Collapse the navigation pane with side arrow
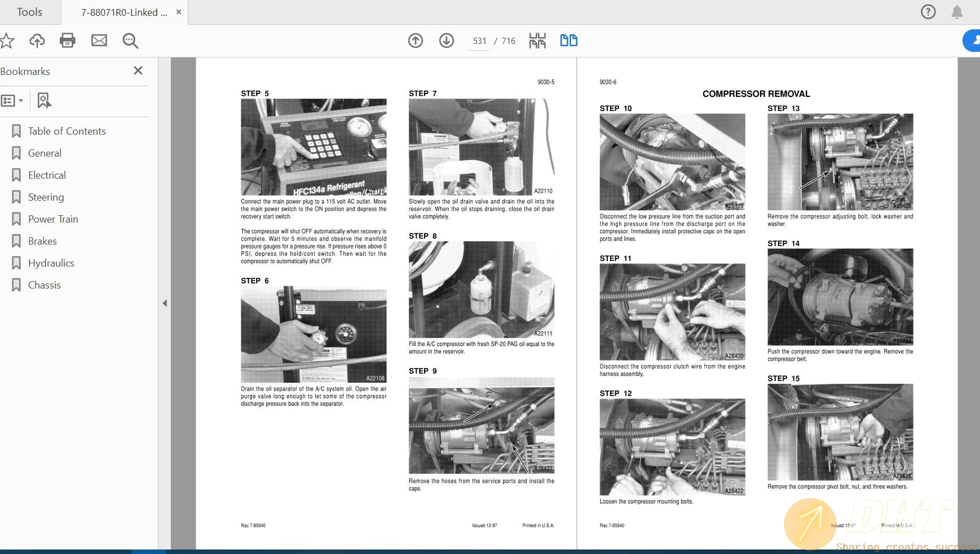 coord(165,303)
